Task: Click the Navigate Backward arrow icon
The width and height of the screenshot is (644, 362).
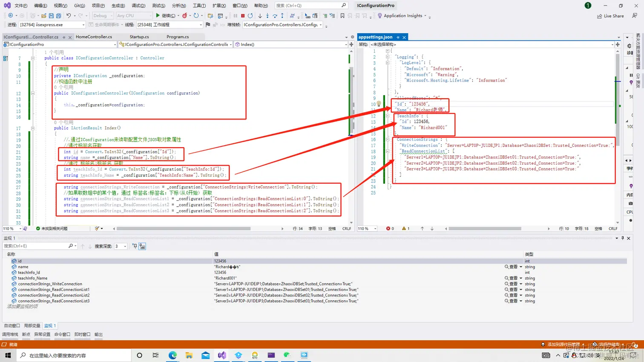Action: click(11, 16)
